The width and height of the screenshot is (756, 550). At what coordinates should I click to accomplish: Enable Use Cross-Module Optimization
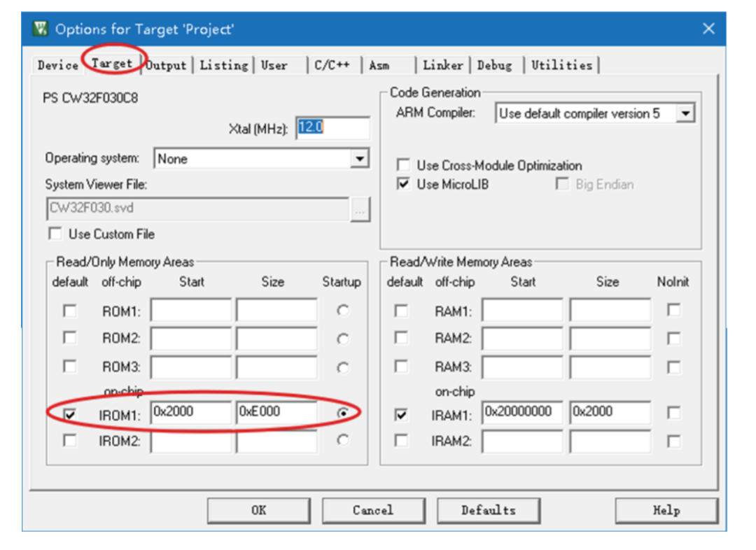coord(404,165)
